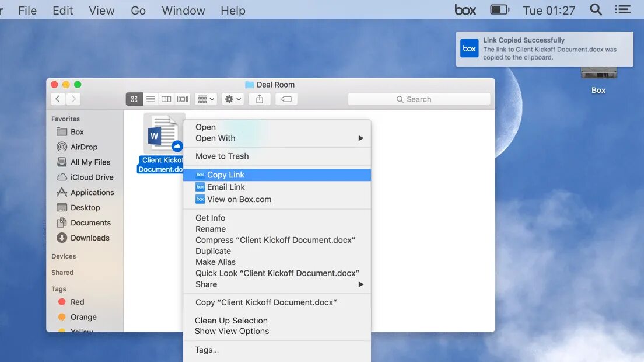Switch to Cover Flow view
This screenshot has height=362, width=644.
(x=183, y=99)
